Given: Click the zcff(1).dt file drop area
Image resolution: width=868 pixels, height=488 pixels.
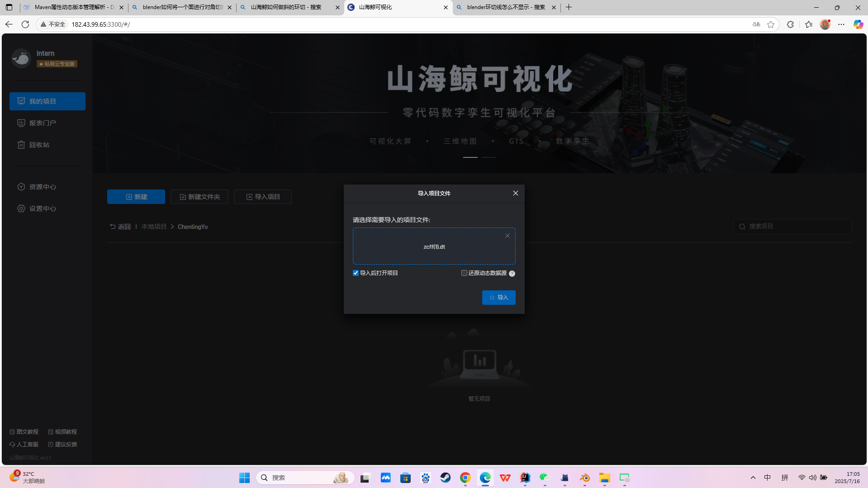Looking at the screenshot, I should tap(434, 246).
